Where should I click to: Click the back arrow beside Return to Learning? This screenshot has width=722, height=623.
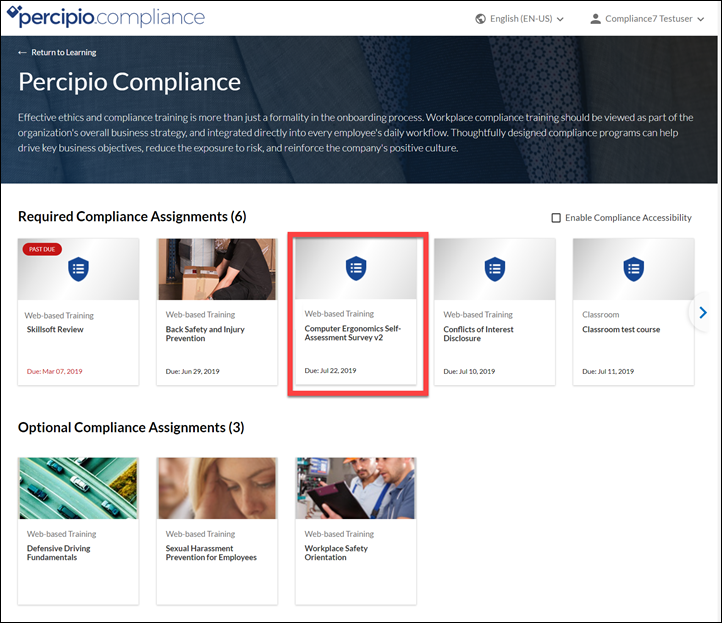pos(22,52)
